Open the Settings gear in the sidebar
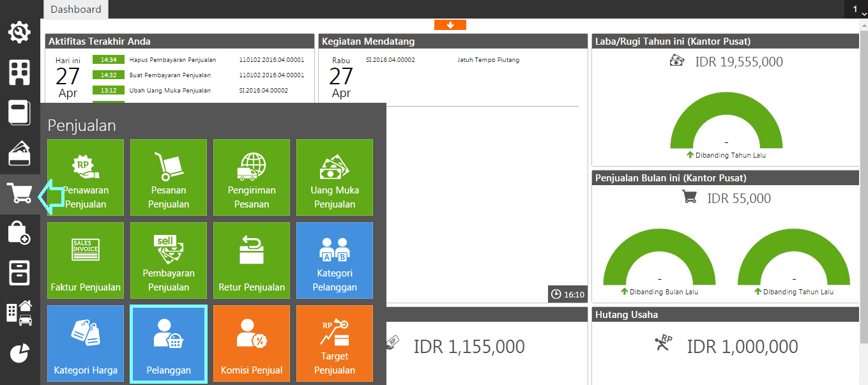868x385 pixels. point(19,32)
